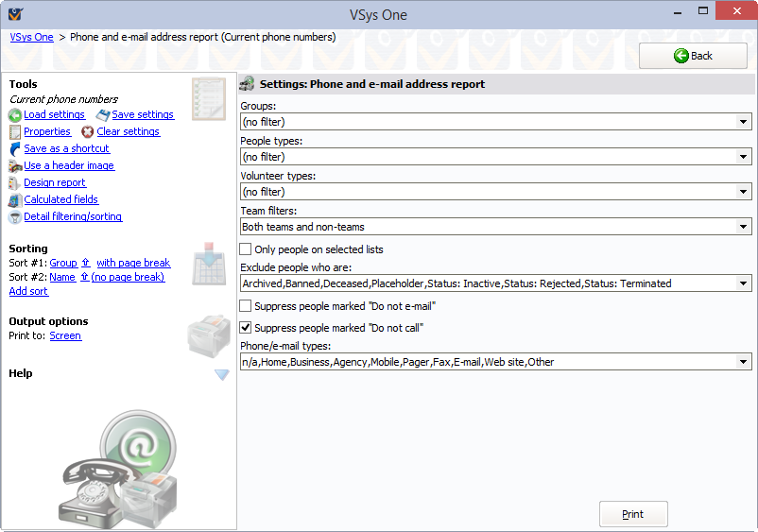Expand the Help section triangle
Viewport: 758px width, 532px height.
(221, 374)
